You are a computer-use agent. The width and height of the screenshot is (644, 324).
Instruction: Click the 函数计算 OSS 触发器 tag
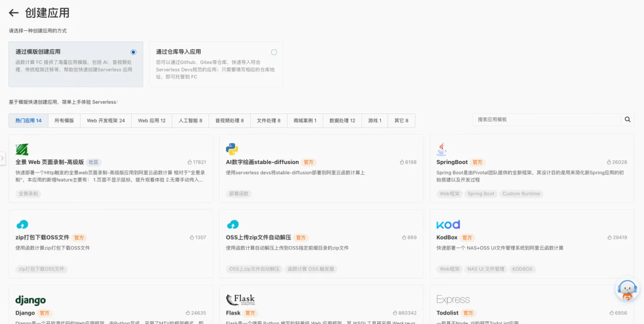(310, 269)
